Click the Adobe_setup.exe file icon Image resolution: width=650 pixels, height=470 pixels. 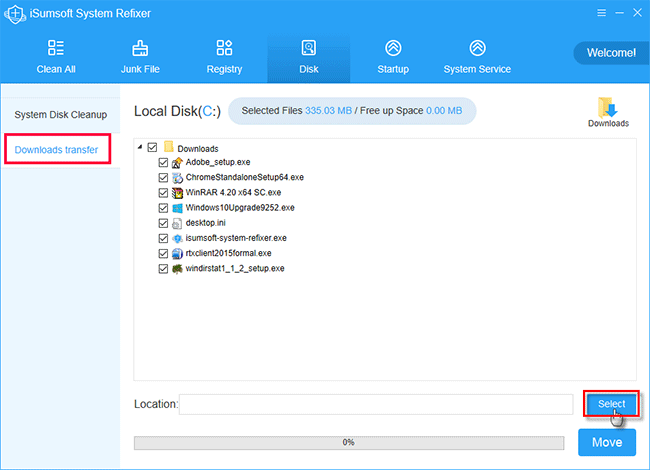[x=177, y=163]
